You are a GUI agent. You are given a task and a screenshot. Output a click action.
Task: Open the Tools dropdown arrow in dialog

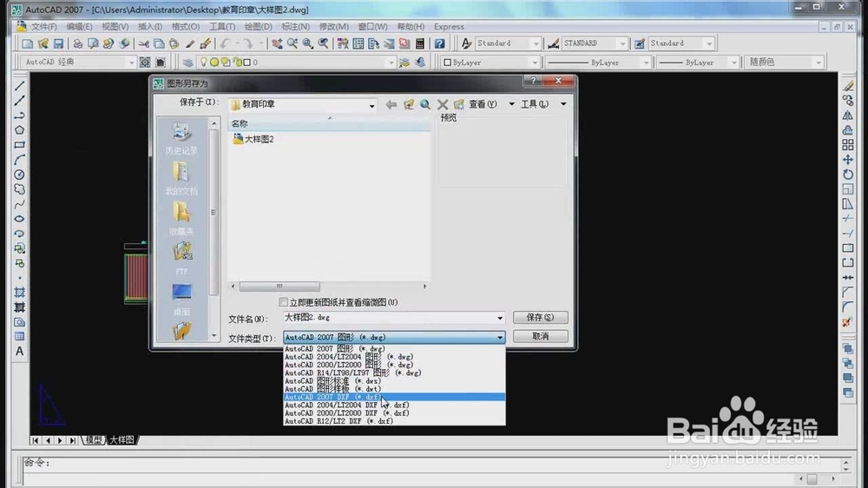coord(563,104)
